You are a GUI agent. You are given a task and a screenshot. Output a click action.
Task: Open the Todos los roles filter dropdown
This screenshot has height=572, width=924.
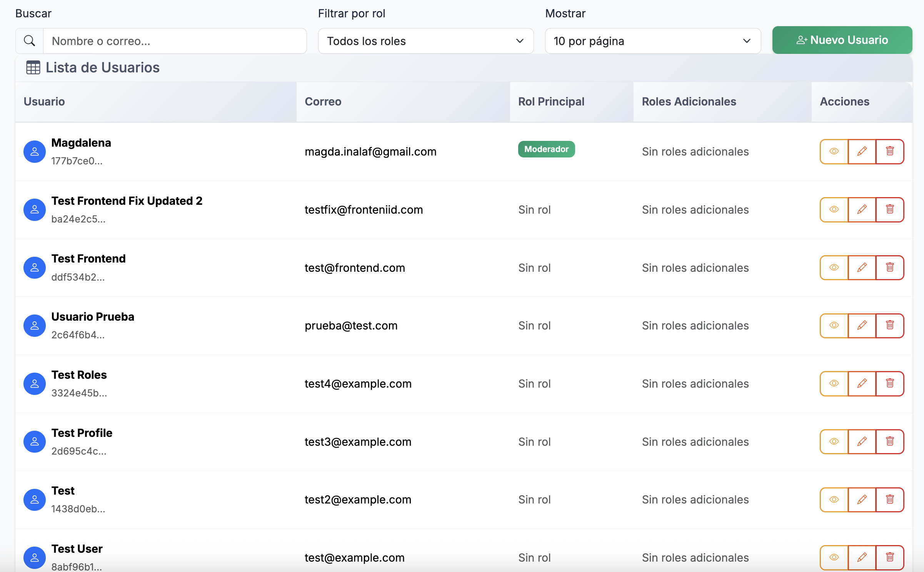[x=425, y=41]
